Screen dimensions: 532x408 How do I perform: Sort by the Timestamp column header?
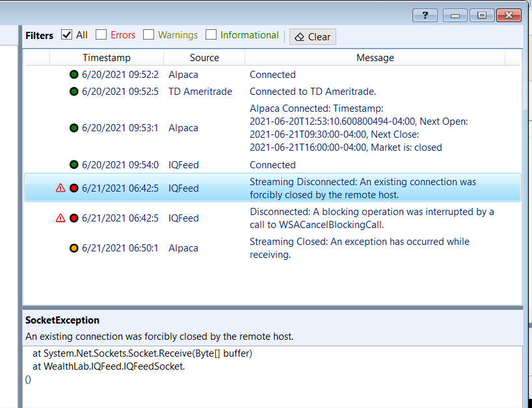click(107, 58)
